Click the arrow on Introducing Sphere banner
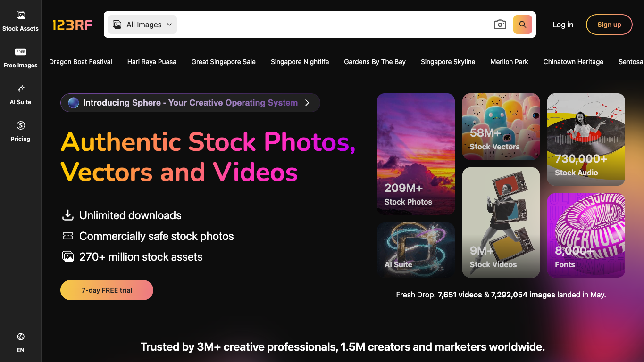The height and width of the screenshot is (362, 644). click(x=307, y=103)
